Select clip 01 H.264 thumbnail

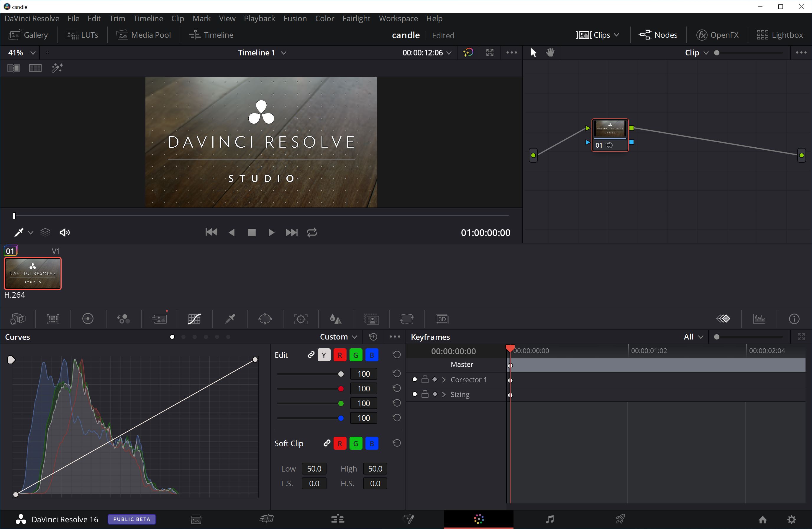pos(33,273)
